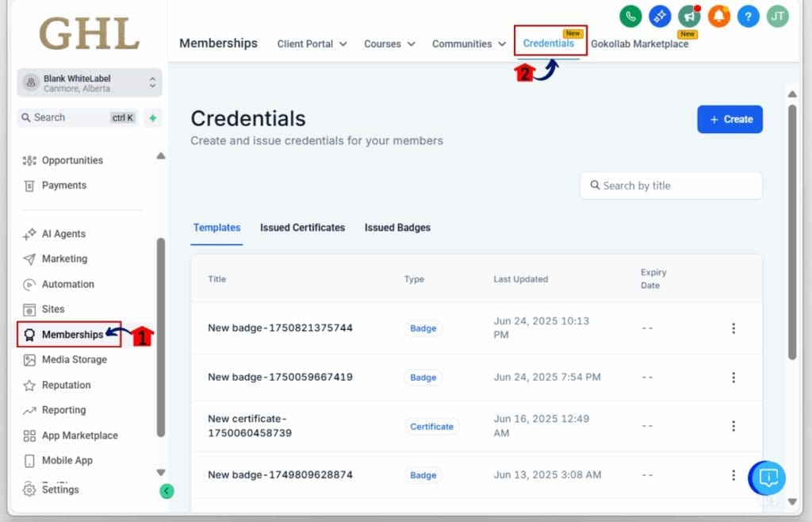This screenshot has height=522, width=812.
Task: Click the green lightning quick actions icon
Action: pyautogui.click(x=153, y=117)
